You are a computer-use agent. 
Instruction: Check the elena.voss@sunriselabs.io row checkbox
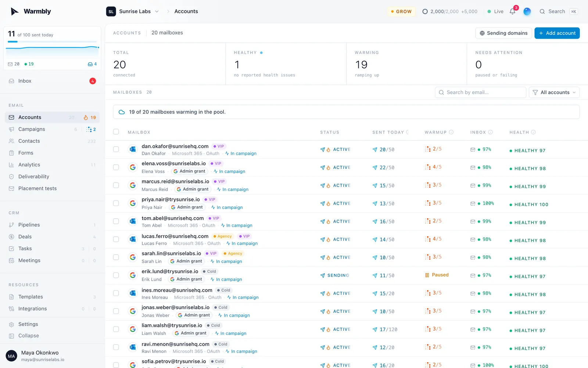[x=116, y=167]
